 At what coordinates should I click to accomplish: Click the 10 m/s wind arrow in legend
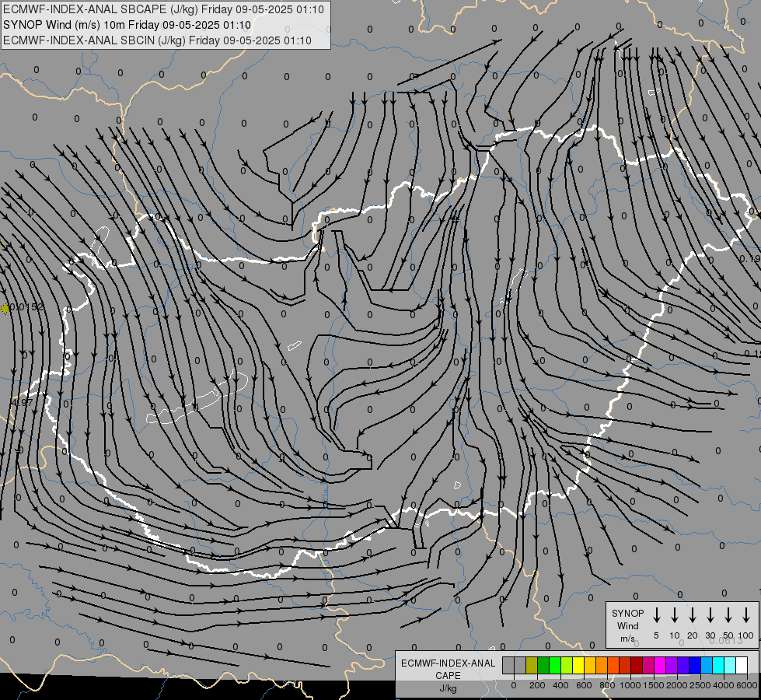pos(674,615)
